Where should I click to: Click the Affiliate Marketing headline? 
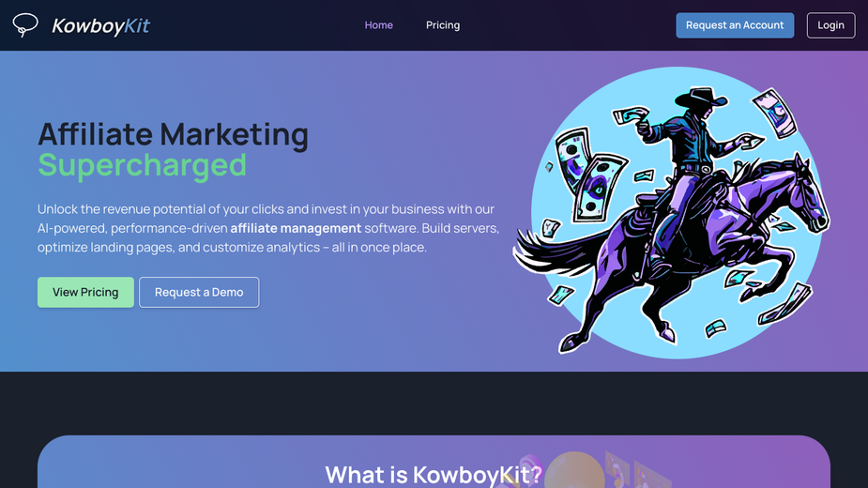point(174,134)
